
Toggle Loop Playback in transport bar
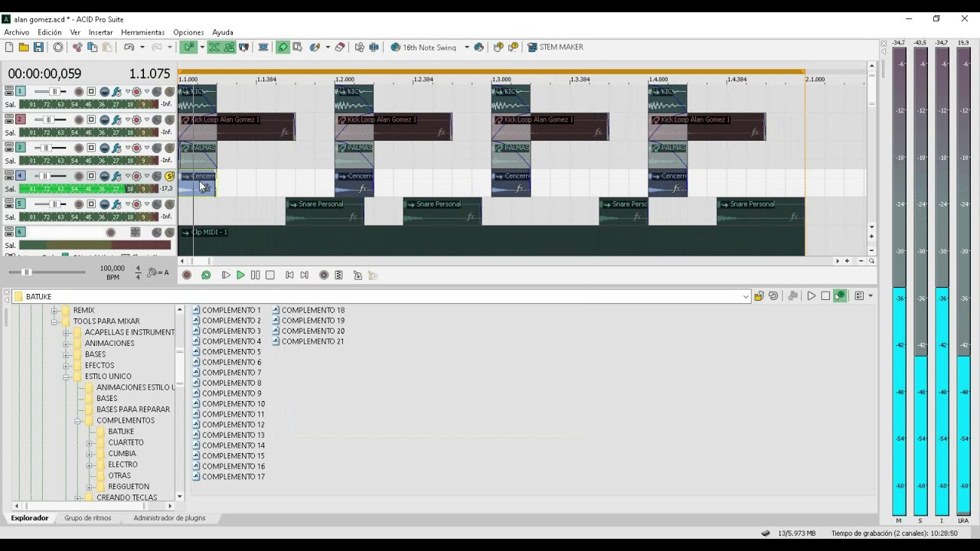[206, 275]
